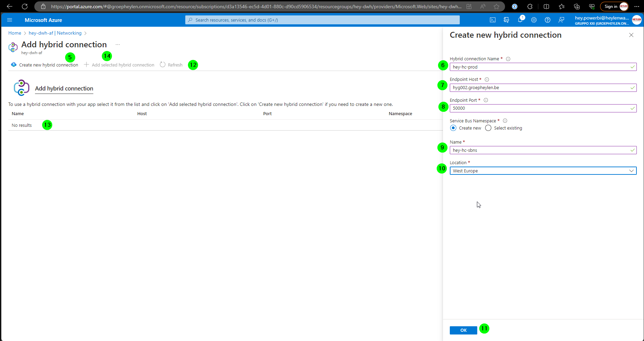644x341 pixels.
Task: Show info for Hybrid connection Name field
Action: point(508,59)
